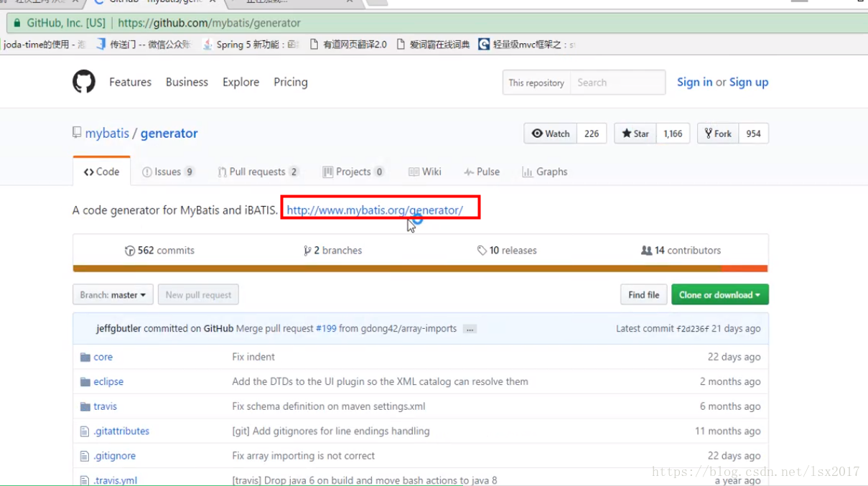The image size is (868, 486).
Task: Open the 轻量级mvc框架 bookmark
Action: pos(527,45)
